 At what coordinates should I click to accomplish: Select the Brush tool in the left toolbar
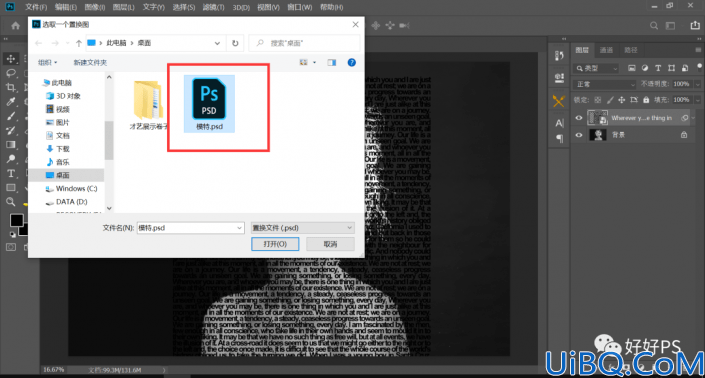[11, 116]
